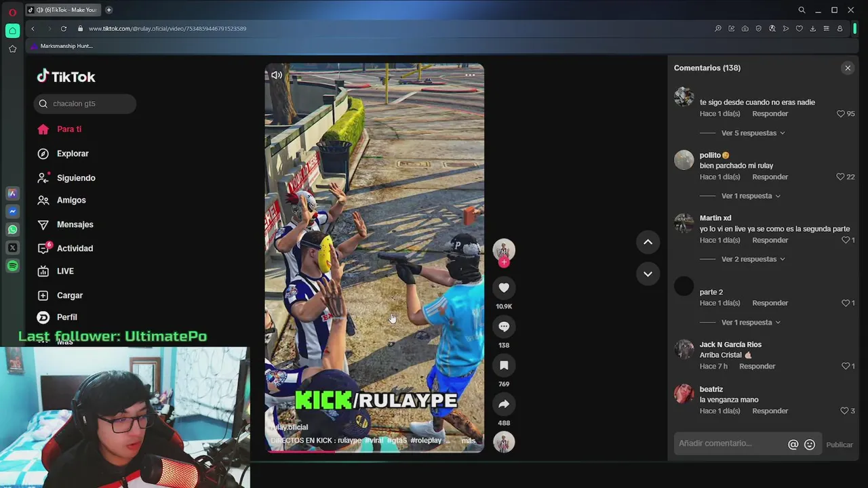Open a new browser tab
The image size is (868, 488).
[108, 10]
